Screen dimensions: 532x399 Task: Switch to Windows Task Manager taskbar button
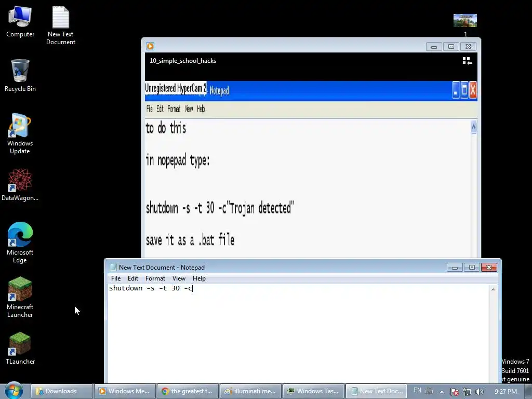tap(313, 391)
